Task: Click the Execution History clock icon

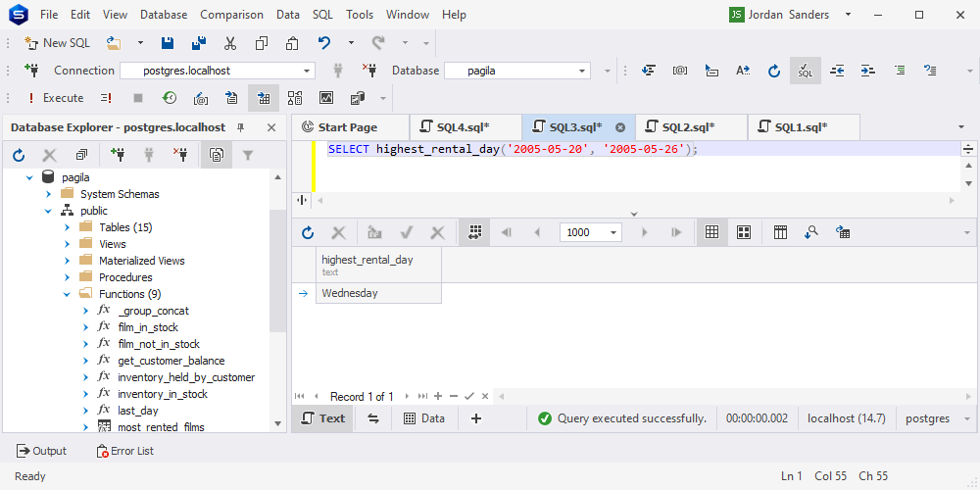Action: point(170,98)
